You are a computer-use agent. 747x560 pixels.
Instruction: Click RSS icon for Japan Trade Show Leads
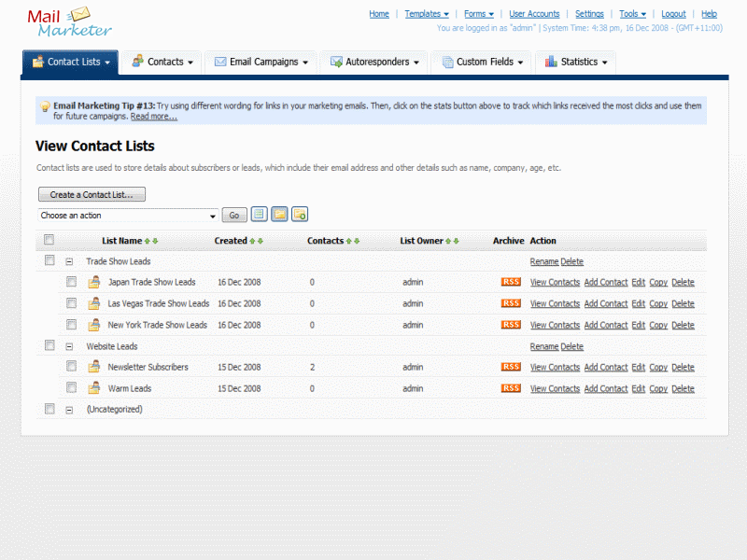[x=511, y=282]
